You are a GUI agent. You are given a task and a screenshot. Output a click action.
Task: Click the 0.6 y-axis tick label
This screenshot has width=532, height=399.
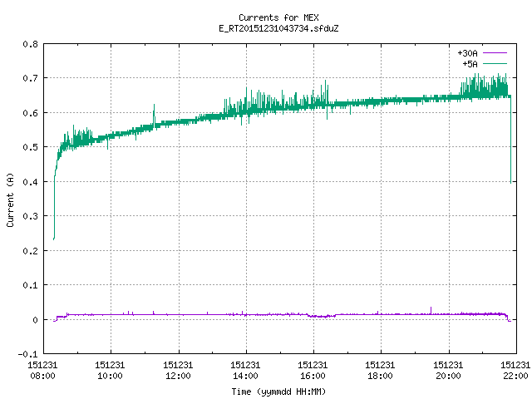click(30, 113)
